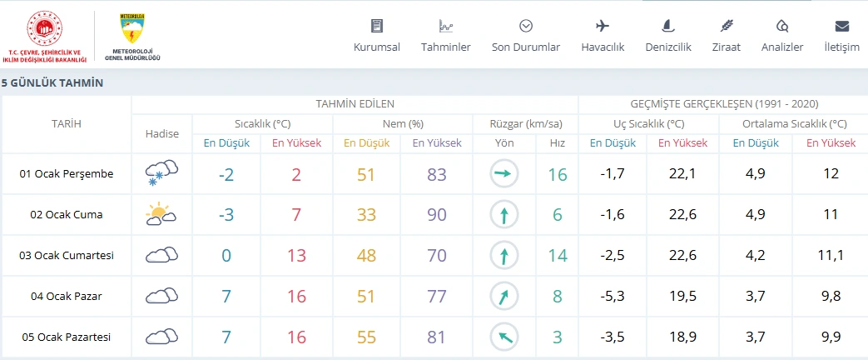Open the Denizcilik menu
Screen dimensions: 868x360
pyautogui.click(x=668, y=47)
